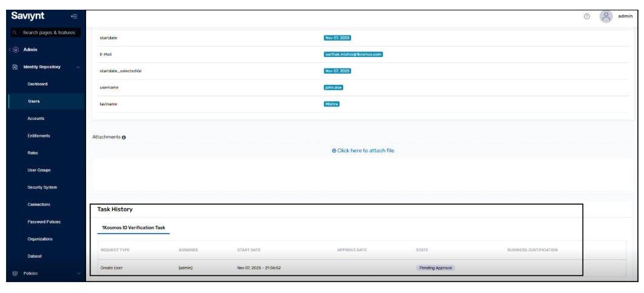Open Password Policies menu item
The image size is (644, 293).
click(44, 222)
